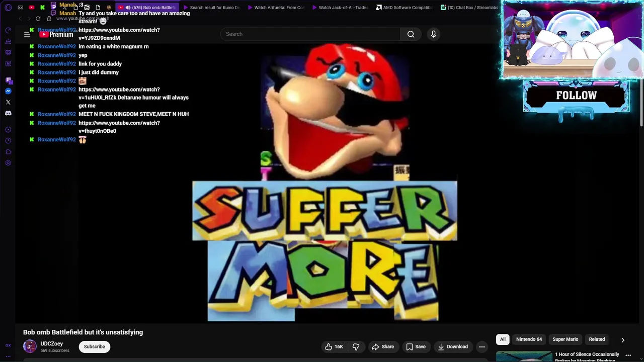Viewport: 644px width, 362px height.
Task: Open pinned Kick tab icon
Action: point(42,8)
